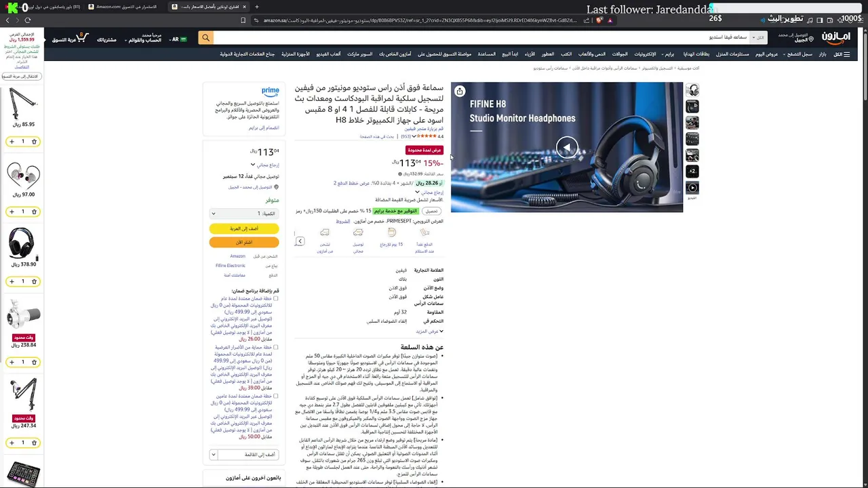Click the orange Buy Now button
Screen dimensions: 868x488
click(x=244, y=243)
